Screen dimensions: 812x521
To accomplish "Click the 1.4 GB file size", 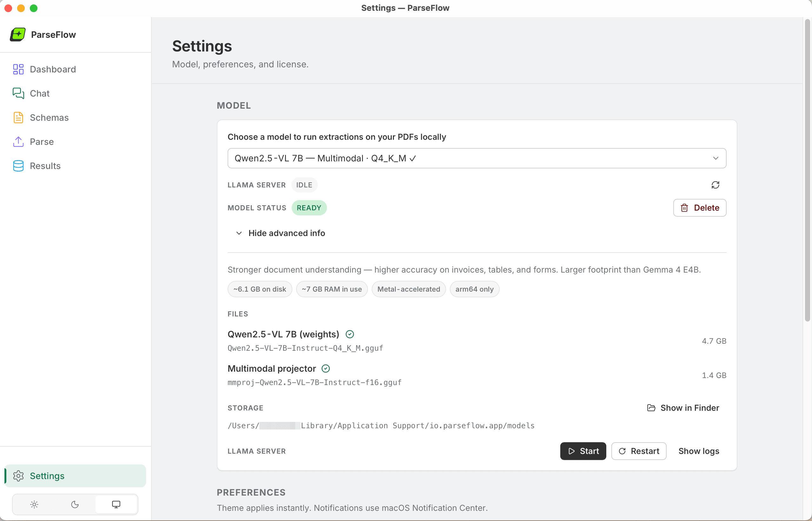I will [x=714, y=375].
